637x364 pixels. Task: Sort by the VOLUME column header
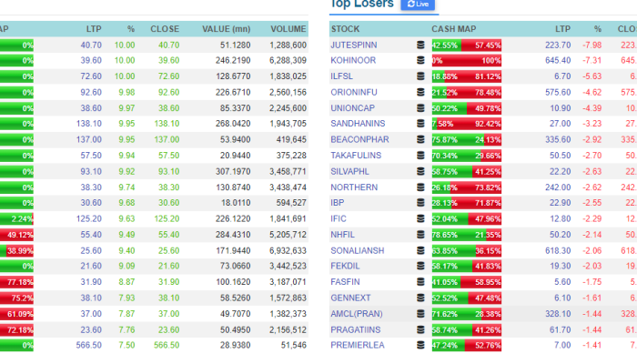tap(288, 29)
